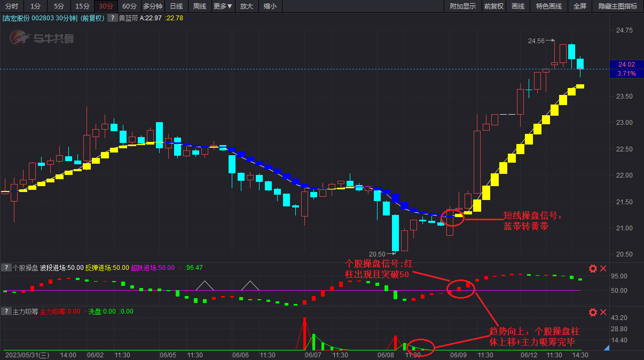Click 黄蓝带 indicator name
Viewport: 644px width, 360px height.
(128, 18)
